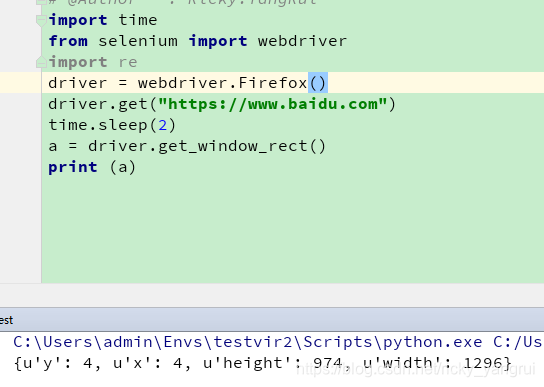This screenshot has width=544, height=387.
Task: Click the 'get_window_rect()' method call
Action: (242, 146)
